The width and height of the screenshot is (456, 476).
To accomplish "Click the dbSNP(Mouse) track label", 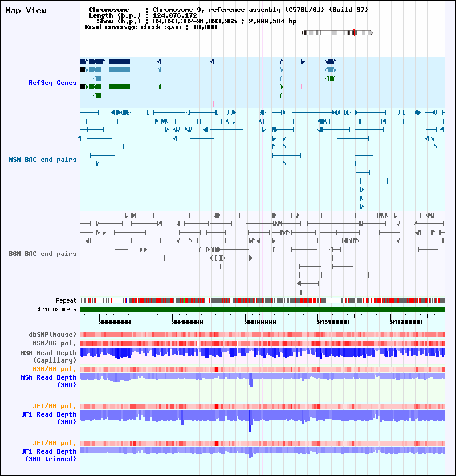I will [x=53, y=335].
